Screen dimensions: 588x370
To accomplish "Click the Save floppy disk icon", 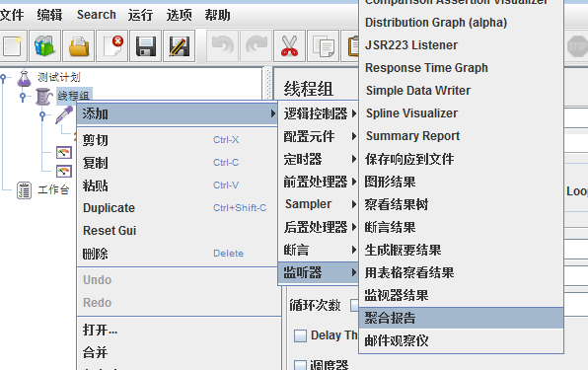I will (x=145, y=46).
